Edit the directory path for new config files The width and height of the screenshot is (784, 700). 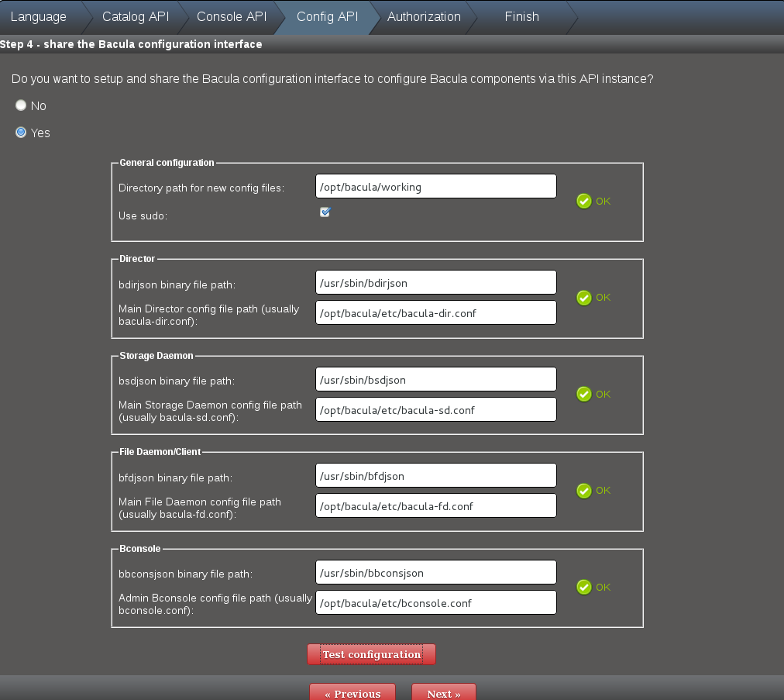[436, 186]
